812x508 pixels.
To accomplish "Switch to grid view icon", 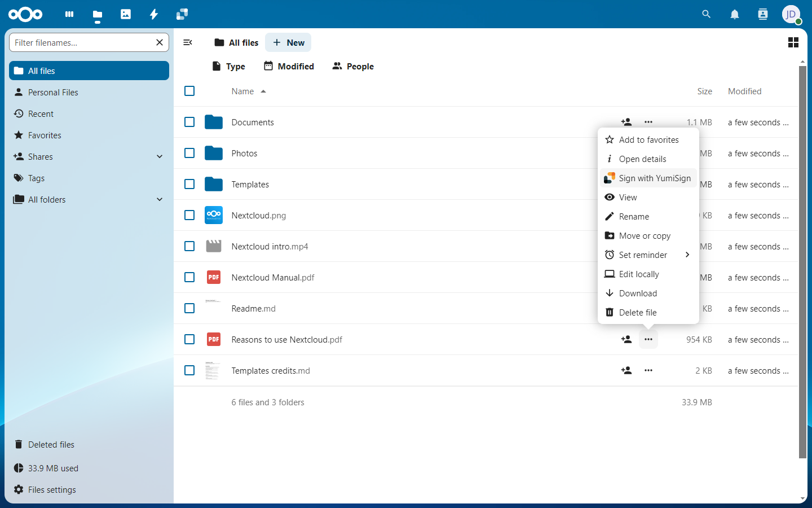I will (x=793, y=42).
